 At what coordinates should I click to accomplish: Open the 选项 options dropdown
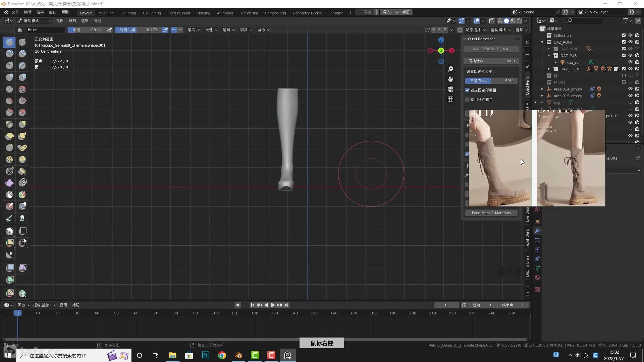tap(522, 30)
